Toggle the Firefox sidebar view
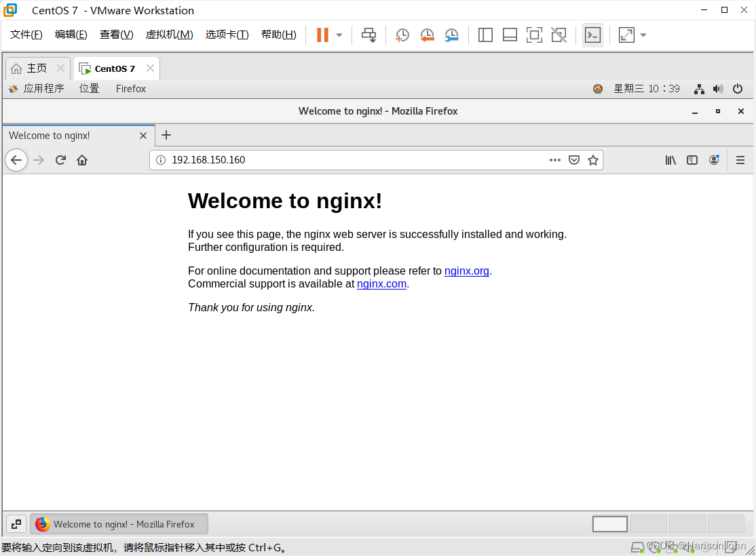Screen dimensions: 756x556 click(x=692, y=160)
